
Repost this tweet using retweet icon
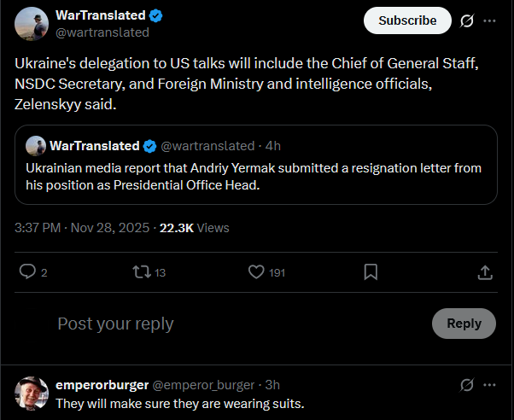[x=142, y=272]
